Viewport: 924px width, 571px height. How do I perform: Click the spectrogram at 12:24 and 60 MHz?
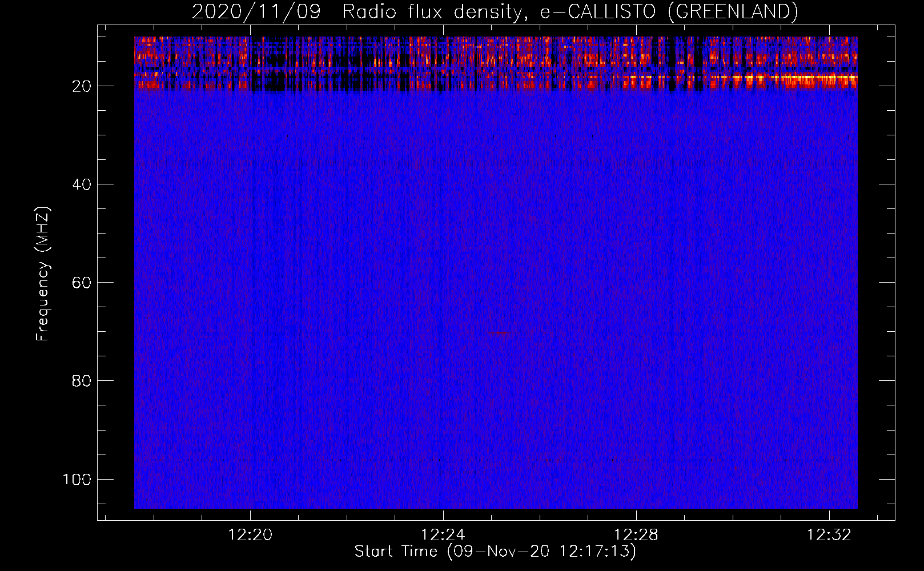[443, 283]
